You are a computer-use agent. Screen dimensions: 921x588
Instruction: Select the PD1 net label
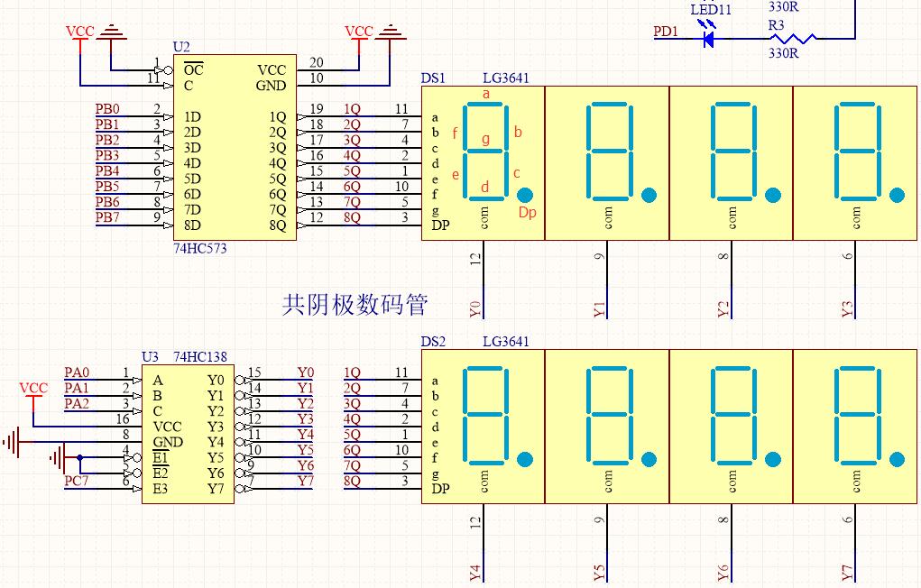click(x=666, y=32)
